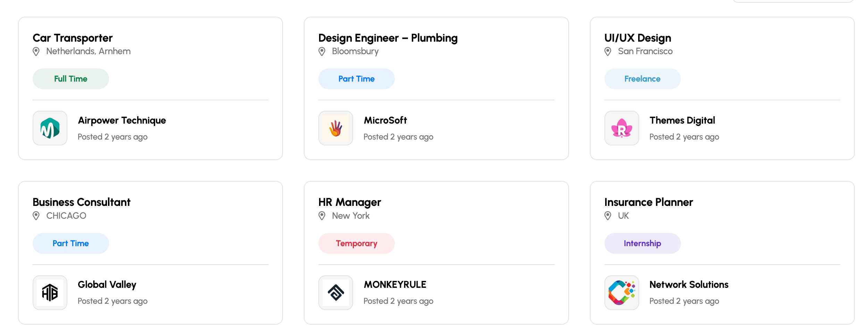Select the Temporary badge under HR Manager
This screenshot has width=868, height=334.
[x=356, y=243]
